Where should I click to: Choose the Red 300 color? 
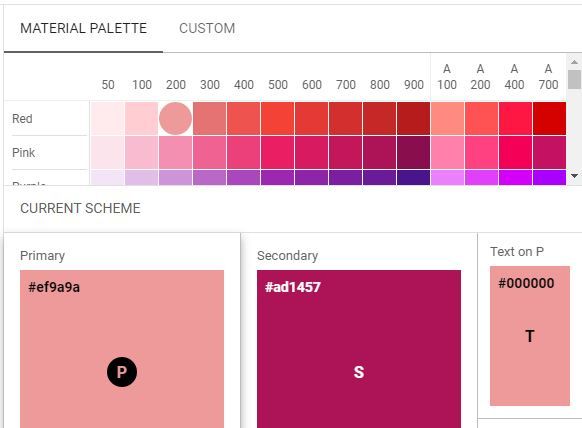tap(209, 118)
